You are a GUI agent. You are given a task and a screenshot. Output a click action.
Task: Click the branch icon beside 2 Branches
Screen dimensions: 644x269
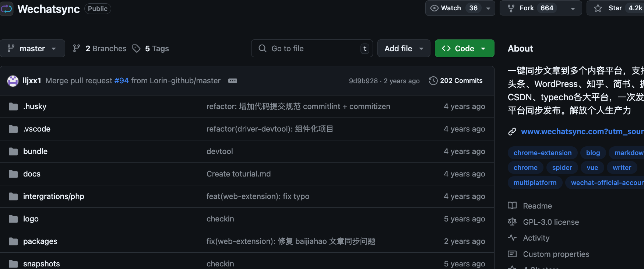click(77, 48)
